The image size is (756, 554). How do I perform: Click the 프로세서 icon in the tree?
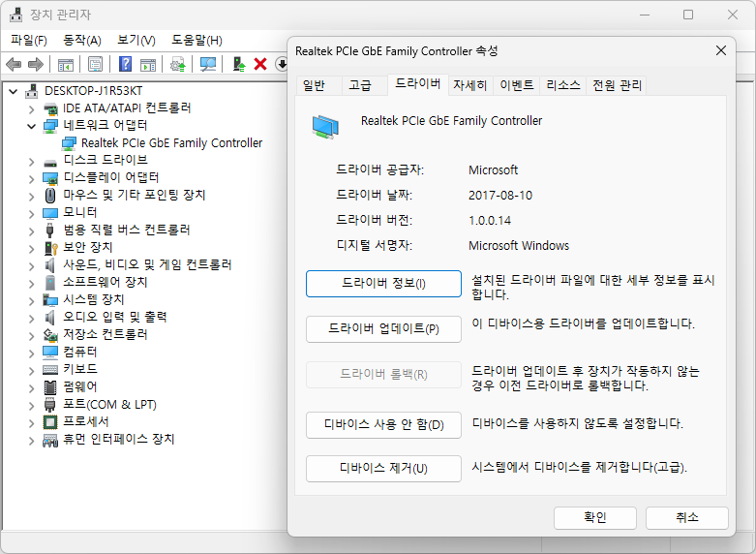point(50,422)
